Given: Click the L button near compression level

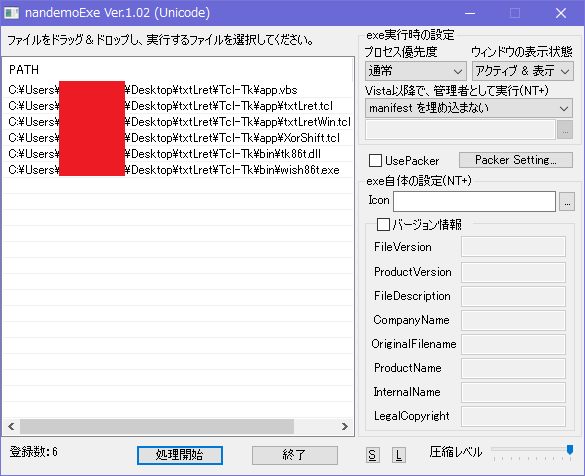Looking at the screenshot, I should [x=398, y=455].
